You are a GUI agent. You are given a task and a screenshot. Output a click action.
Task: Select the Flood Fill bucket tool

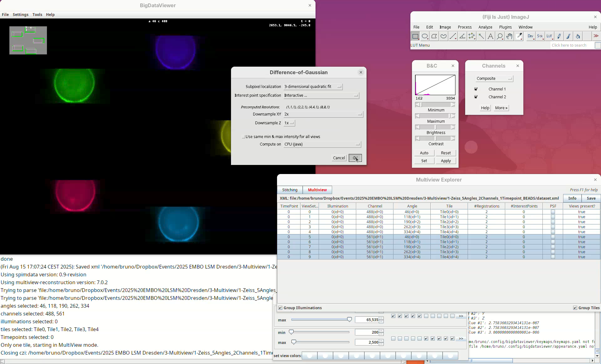coord(578,36)
